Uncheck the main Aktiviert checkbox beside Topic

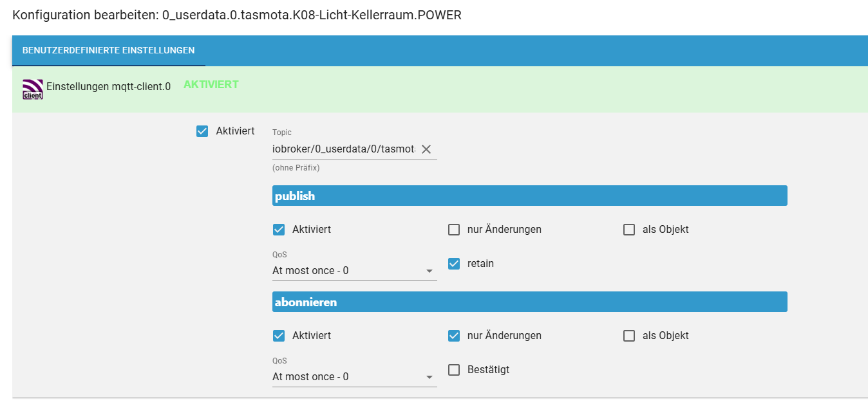click(202, 131)
